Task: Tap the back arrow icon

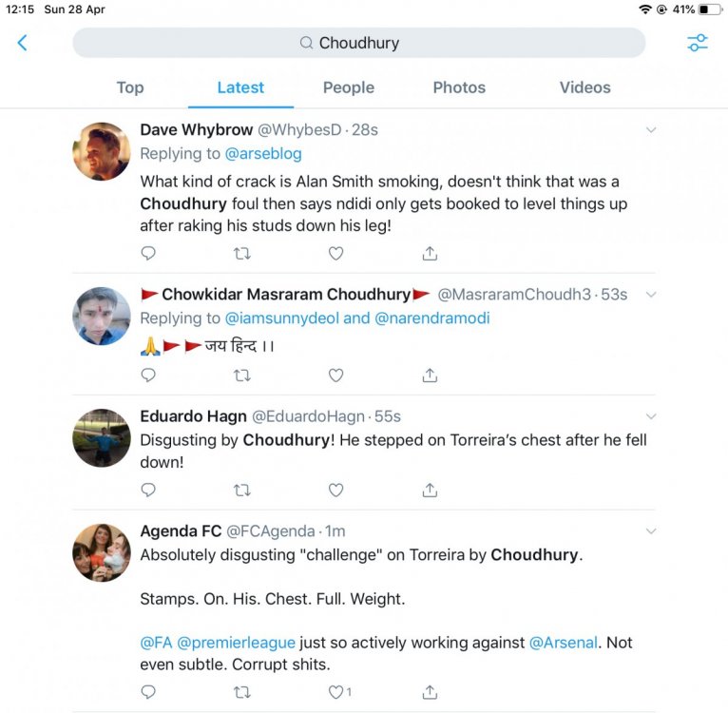Action: (x=22, y=43)
